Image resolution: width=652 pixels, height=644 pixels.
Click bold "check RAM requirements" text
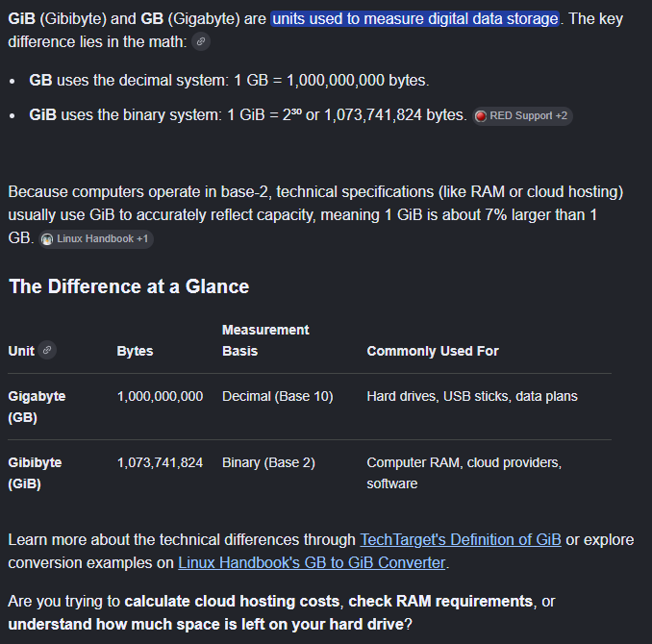440,601
